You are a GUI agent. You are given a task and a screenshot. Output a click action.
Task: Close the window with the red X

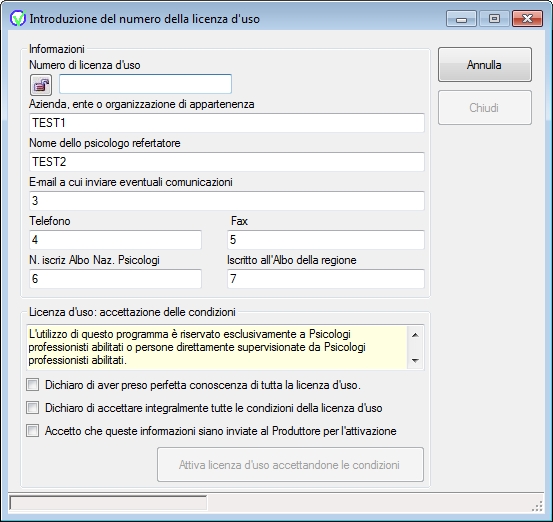point(527,18)
